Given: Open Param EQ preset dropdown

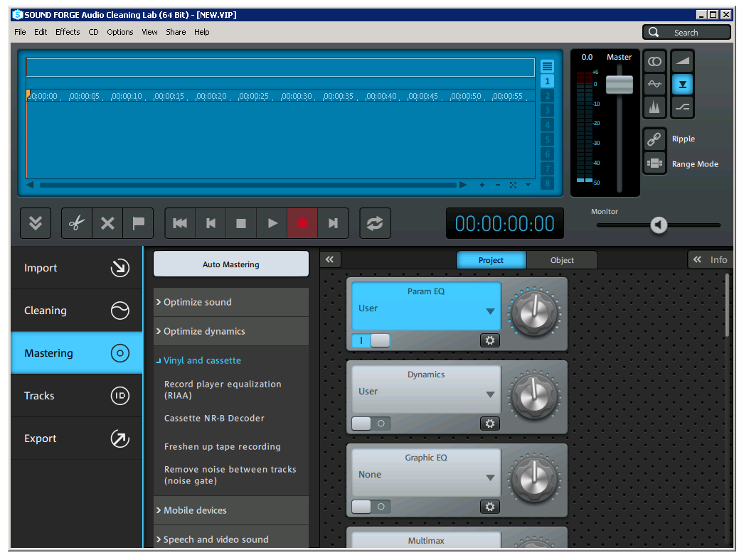Looking at the screenshot, I should tap(490, 311).
